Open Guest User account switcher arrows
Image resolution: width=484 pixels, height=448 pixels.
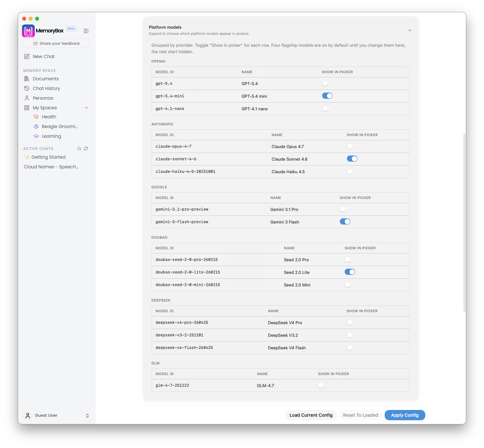tap(87, 416)
